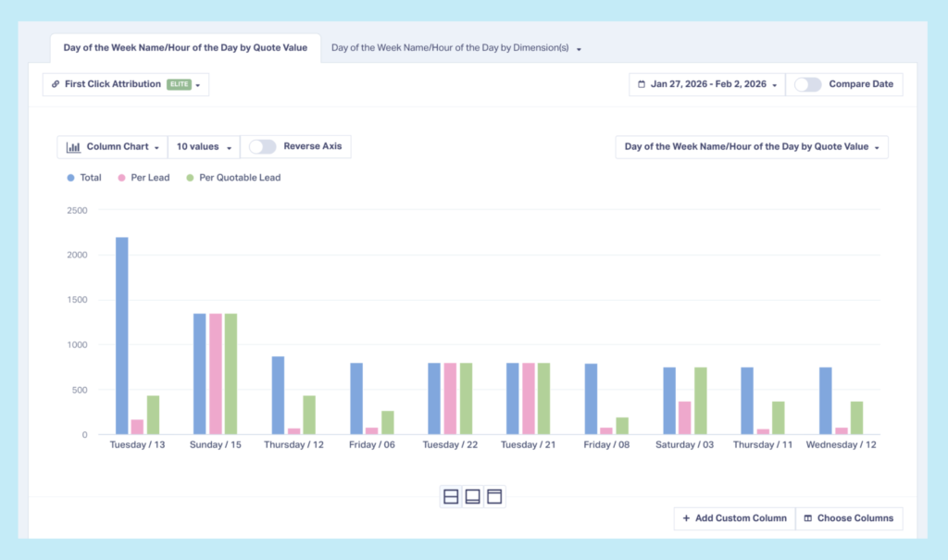This screenshot has width=948, height=560.
Task: Select the Quote Value report tab
Action: (184, 46)
